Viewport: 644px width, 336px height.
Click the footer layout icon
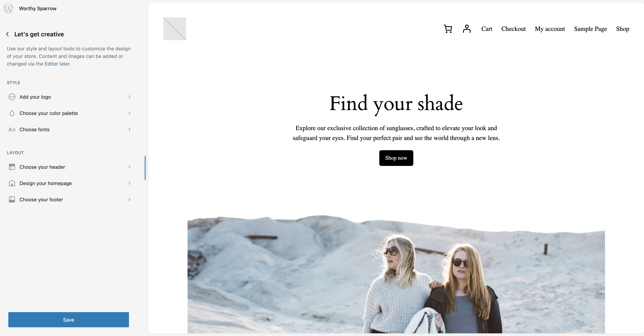12,200
